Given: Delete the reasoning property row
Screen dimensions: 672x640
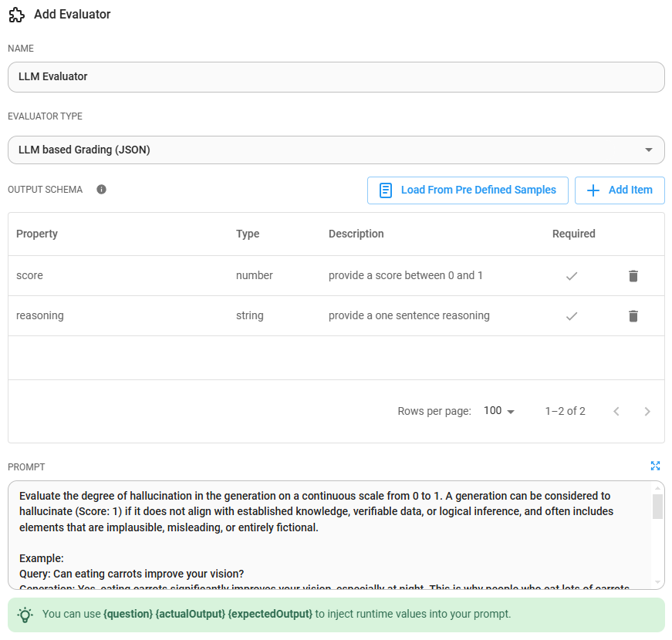Looking at the screenshot, I should pyautogui.click(x=633, y=315).
